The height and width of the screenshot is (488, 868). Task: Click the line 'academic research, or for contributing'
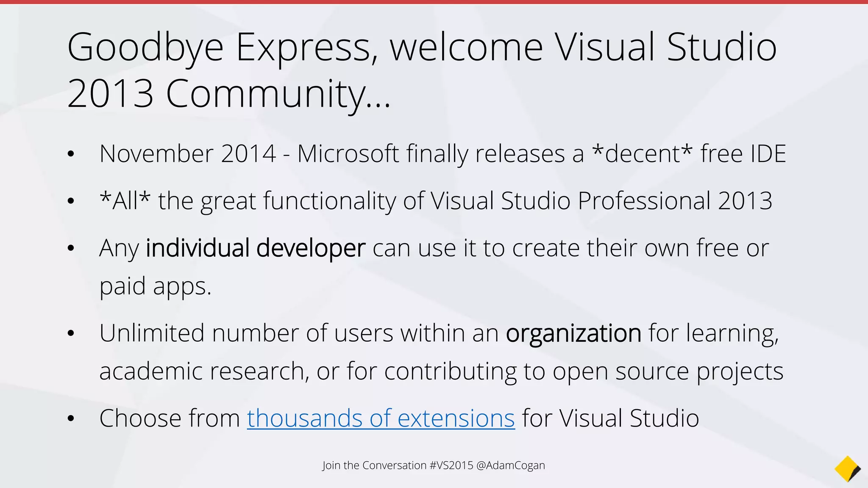(x=441, y=372)
